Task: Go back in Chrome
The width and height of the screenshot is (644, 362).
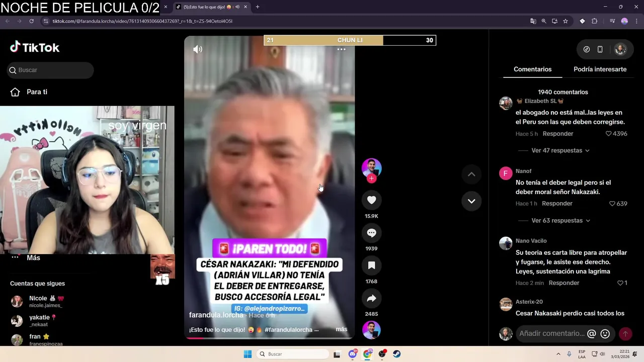Action: 7,21
